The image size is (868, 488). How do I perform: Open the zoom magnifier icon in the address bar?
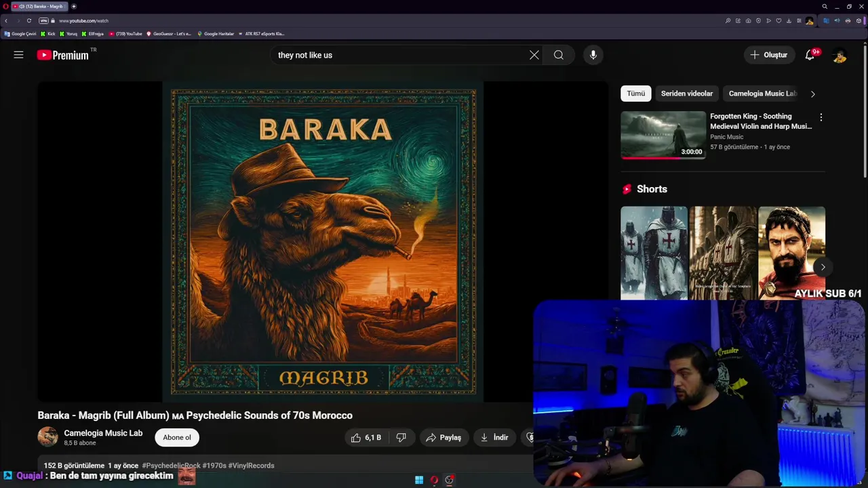coord(728,20)
